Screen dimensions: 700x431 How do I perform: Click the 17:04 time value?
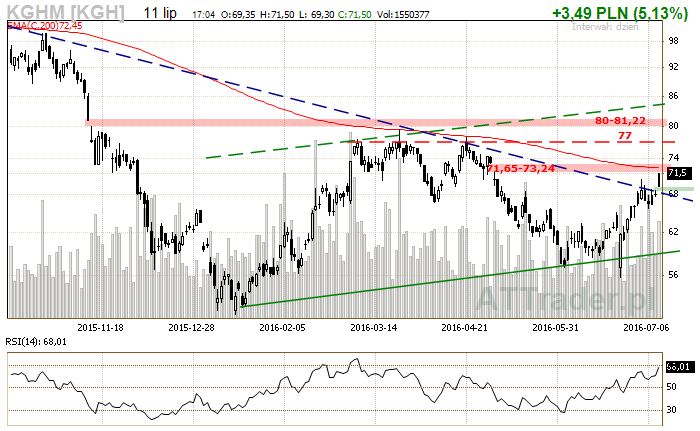pyautogui.click(x=203, y=15)
